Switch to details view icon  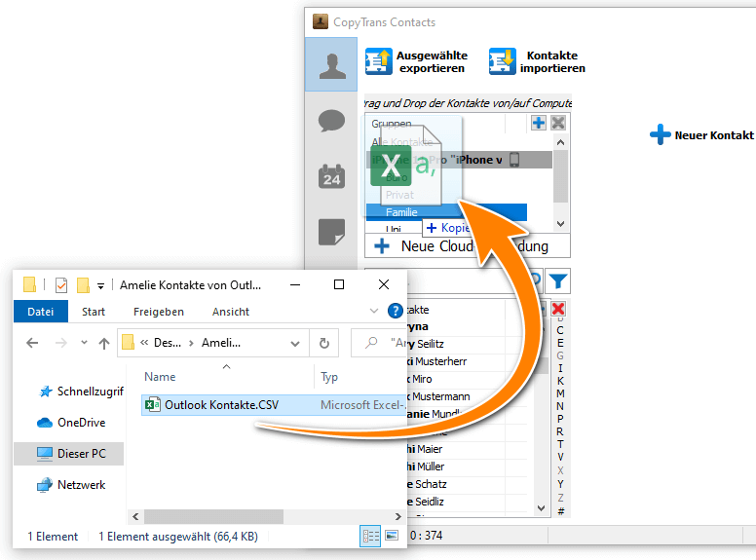tap(370, 536)
